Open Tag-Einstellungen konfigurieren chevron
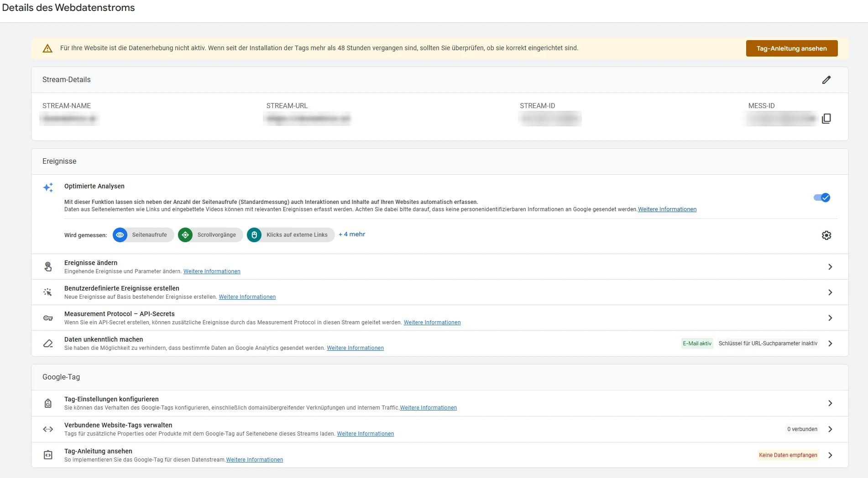868x478 pixels. [x=830, y=403]
